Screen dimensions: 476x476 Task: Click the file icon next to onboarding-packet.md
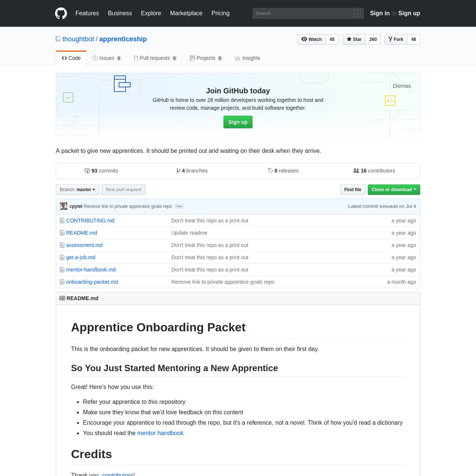(62, 282)
